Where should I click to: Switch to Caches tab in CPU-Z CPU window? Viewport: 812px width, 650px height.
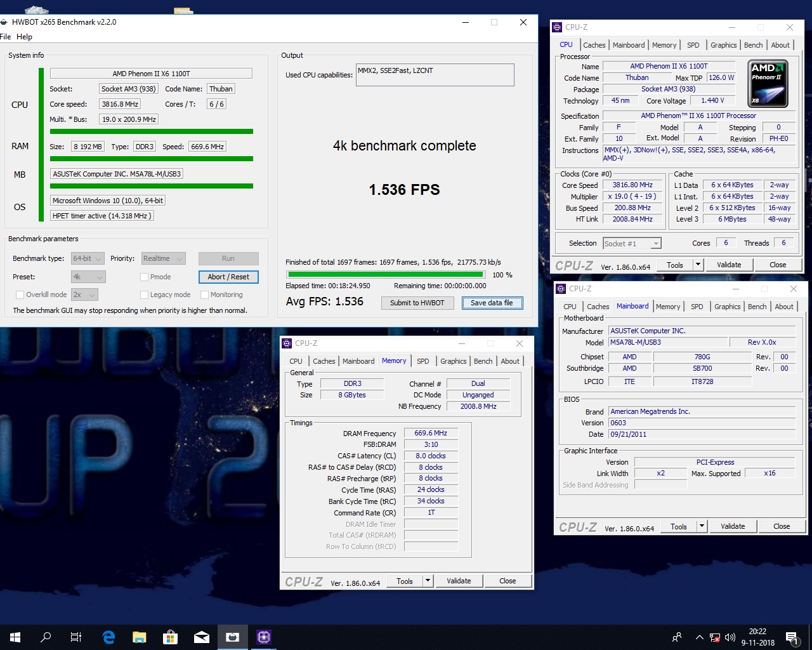(x=594, y=45)
